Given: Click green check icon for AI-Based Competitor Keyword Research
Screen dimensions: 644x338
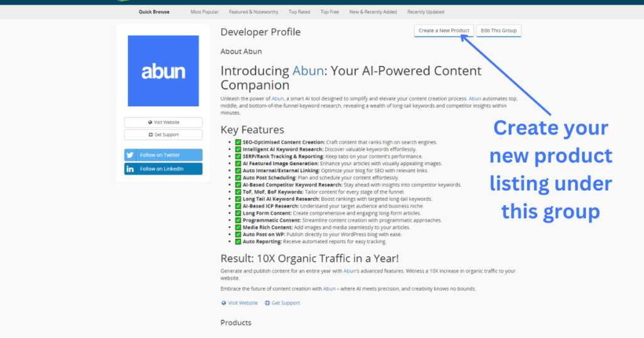Looking at the screenshot, I should tap(238, 185).
